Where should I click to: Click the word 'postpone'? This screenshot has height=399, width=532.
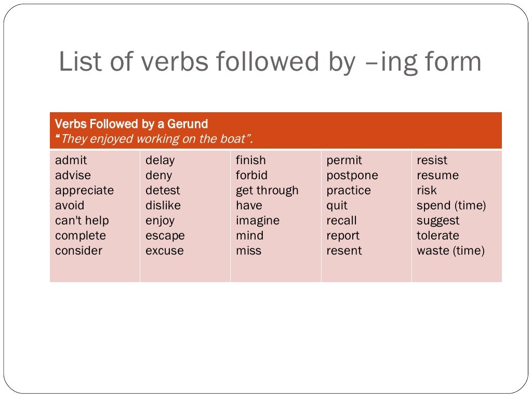(x=352, y=176)
